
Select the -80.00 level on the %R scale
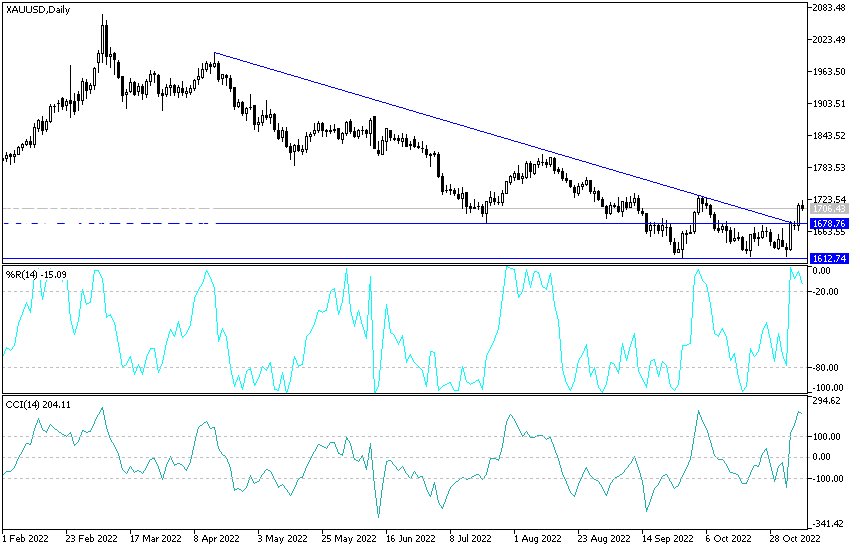pyautogui.click(x=827, y=367)
